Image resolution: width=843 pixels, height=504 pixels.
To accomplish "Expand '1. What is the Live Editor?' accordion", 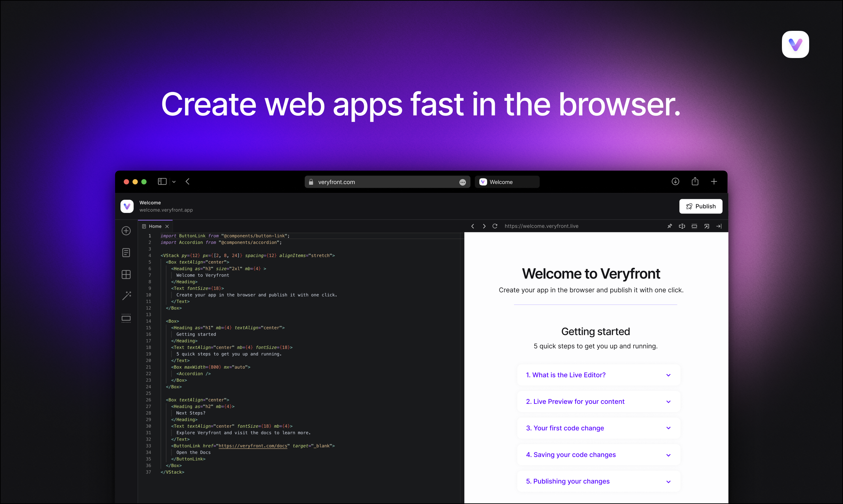I will pos(598,375).
